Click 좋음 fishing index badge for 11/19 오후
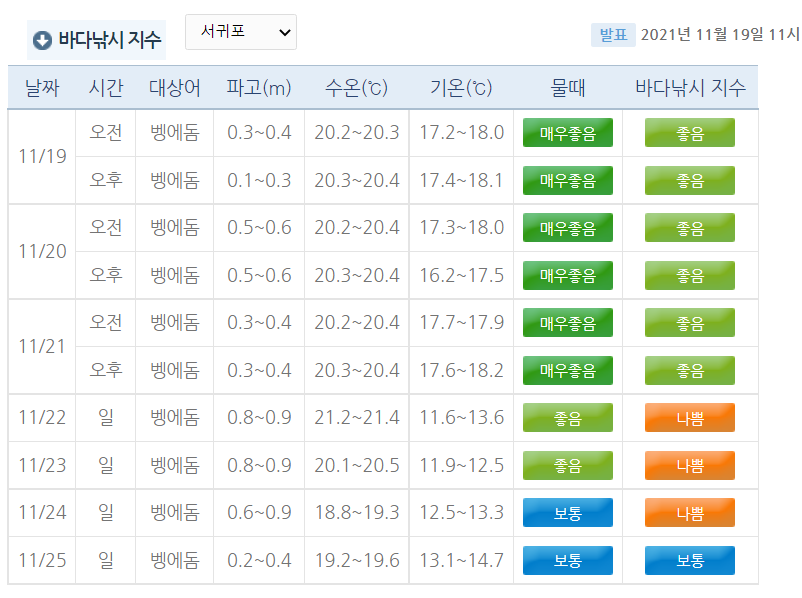Screen dimensions: 802x598 pyautogui.click(x=690, y=181)
